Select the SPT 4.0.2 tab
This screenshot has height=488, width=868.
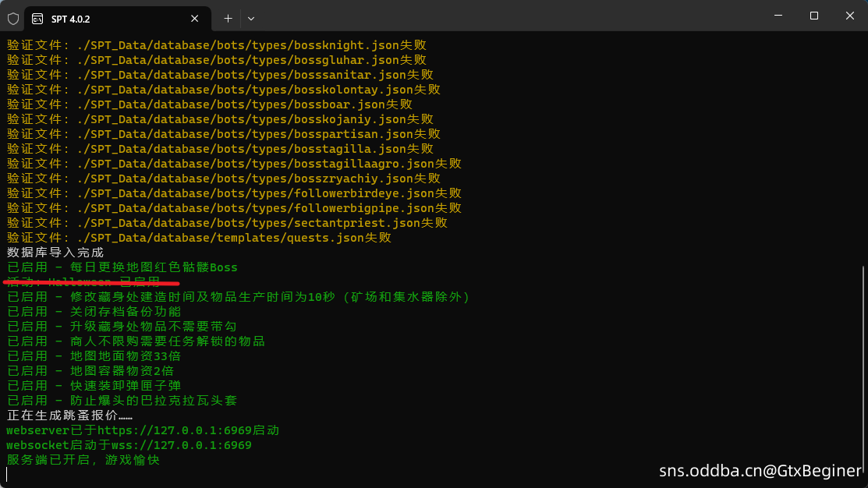click(94, 18)
